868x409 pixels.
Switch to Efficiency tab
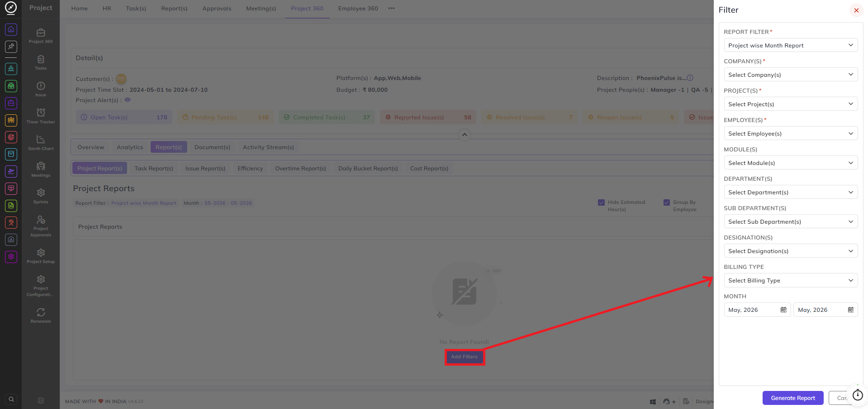tap(250, 168)
